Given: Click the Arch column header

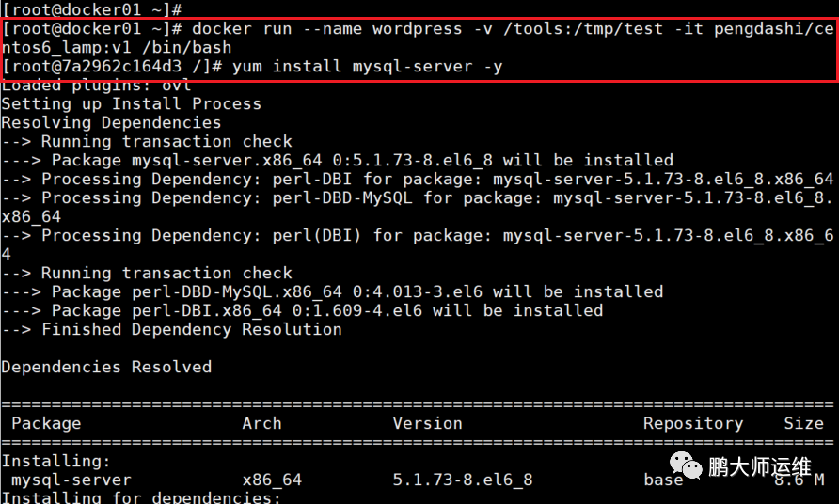Looking at the screenshot, I should pos(261,423).
